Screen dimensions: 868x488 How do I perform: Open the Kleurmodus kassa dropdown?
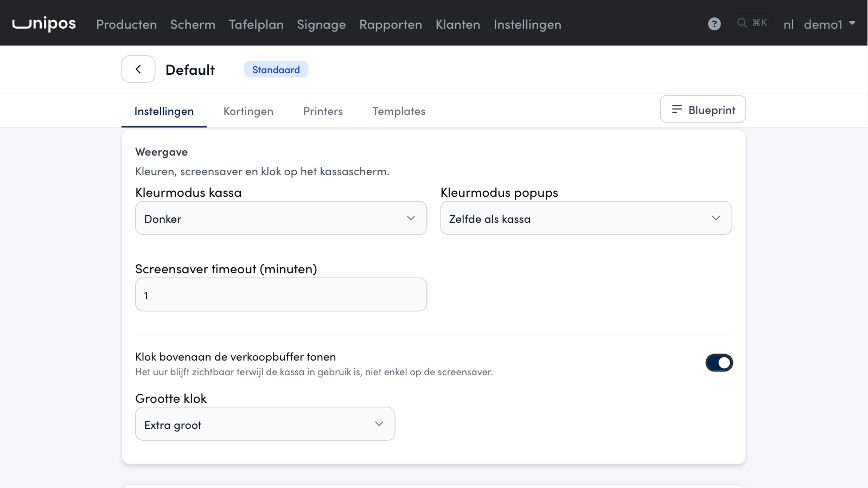(x=281, y=218)
